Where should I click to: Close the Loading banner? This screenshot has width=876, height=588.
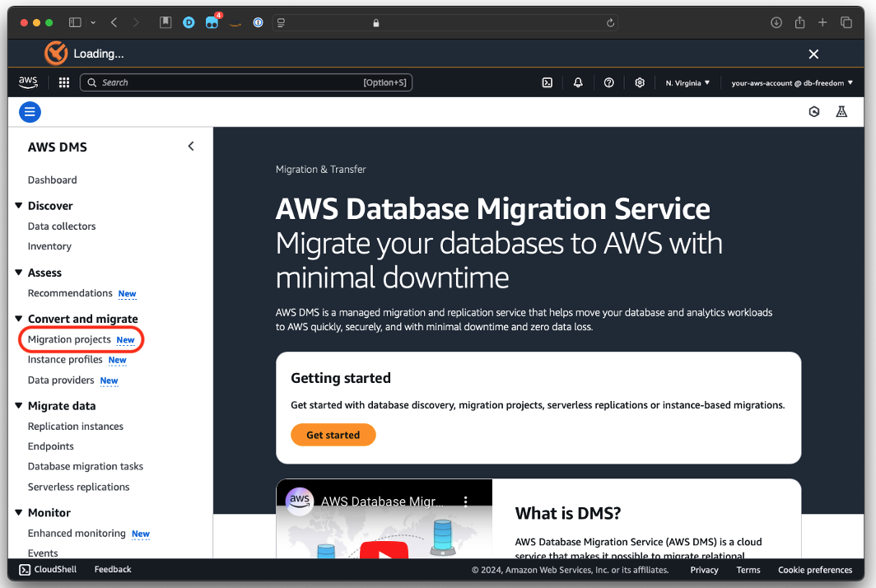(x=813, y=54)
